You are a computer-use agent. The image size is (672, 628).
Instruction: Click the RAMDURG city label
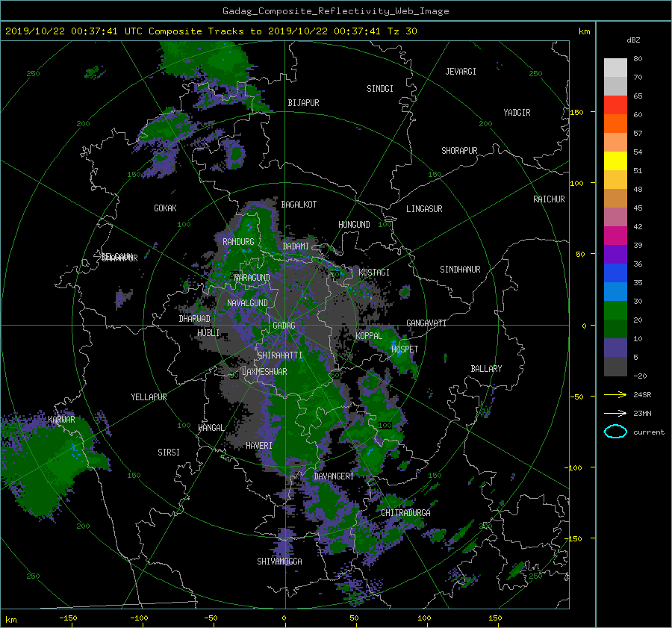(238, 242)
